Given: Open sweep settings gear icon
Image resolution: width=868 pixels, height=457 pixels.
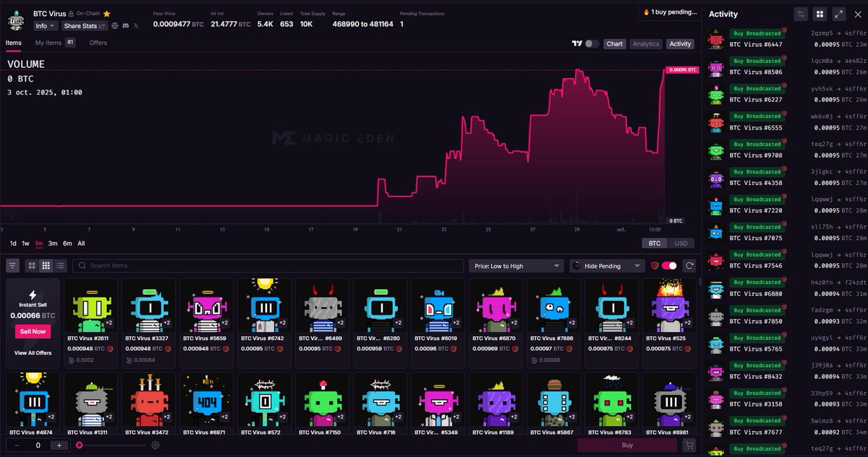Looking at the screenshot, I should coord(155,445).
